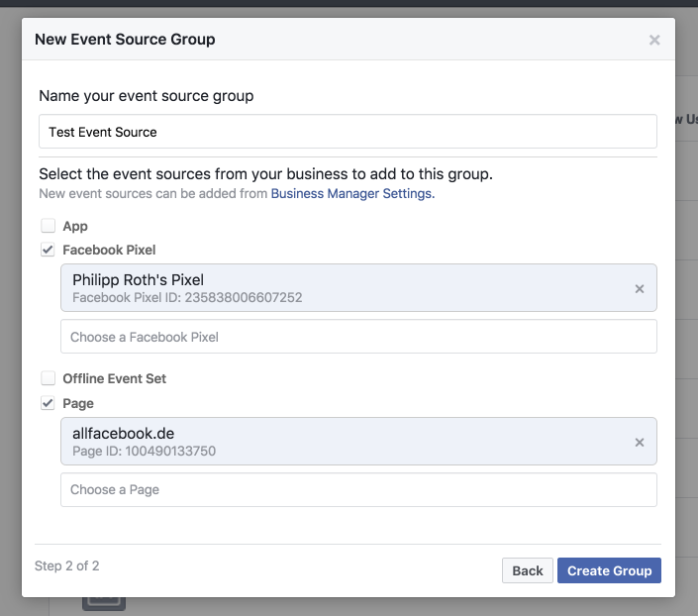Open the Choose a Facebook Pixel field
Screen dimensions: 698x616
click(x=358, y=337)
